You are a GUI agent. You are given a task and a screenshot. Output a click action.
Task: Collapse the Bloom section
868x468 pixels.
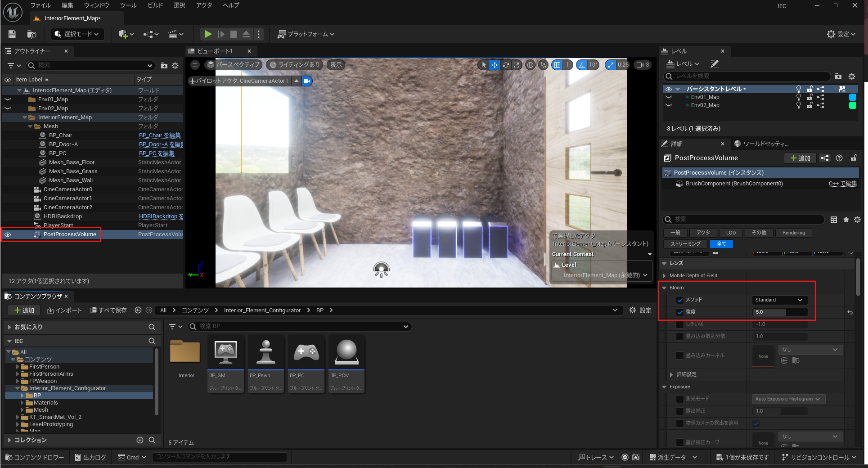click(x=665, y=288)
